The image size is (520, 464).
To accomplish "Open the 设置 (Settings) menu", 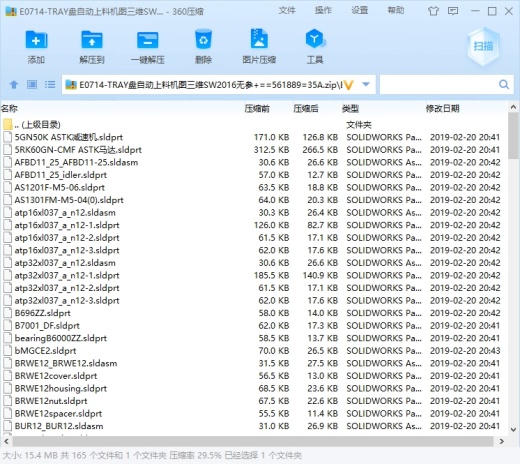I will pyautogui.click(x=359, y=11).
